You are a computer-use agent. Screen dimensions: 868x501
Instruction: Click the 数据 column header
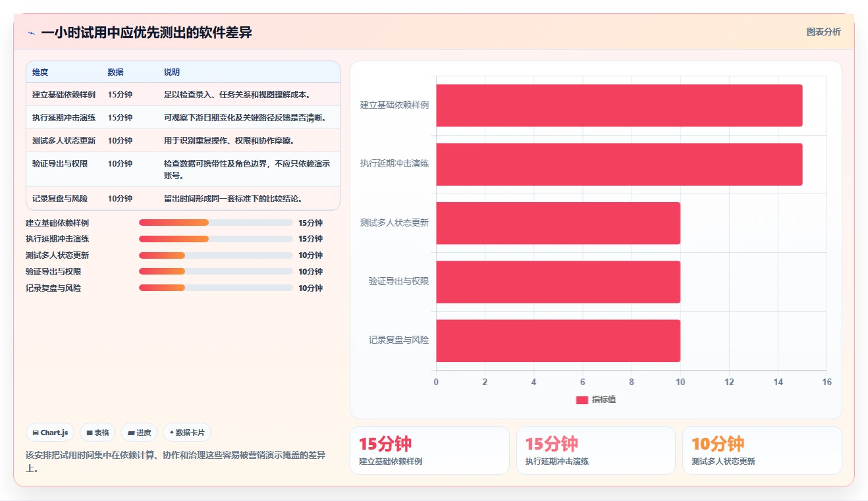click(116, 72)
